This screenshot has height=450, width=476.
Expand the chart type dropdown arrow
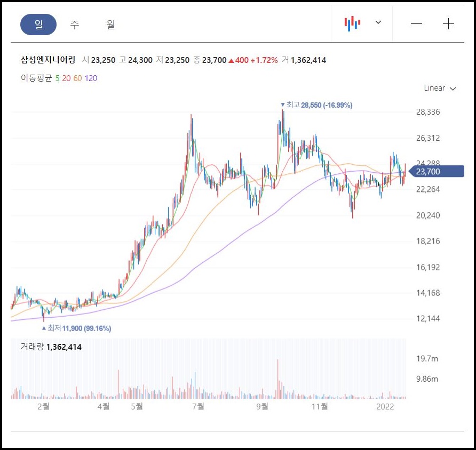tap(378, 22)
